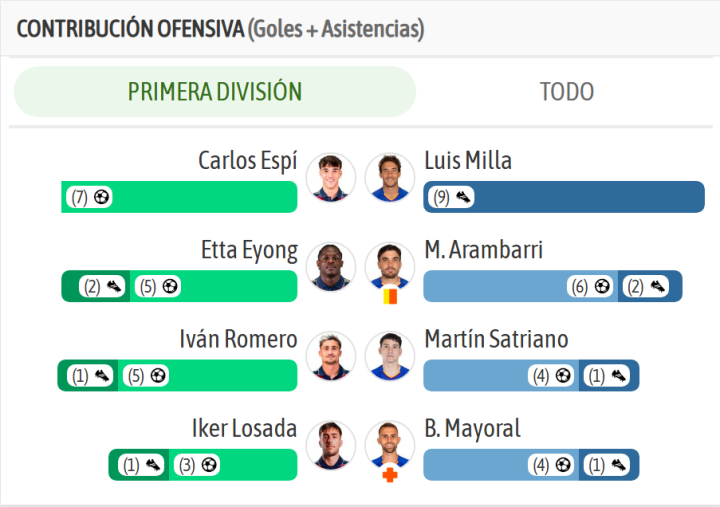Click assist boot icon in Etta Eyong's bar
This screenshot has height=507, width=720.
(116, 287)
